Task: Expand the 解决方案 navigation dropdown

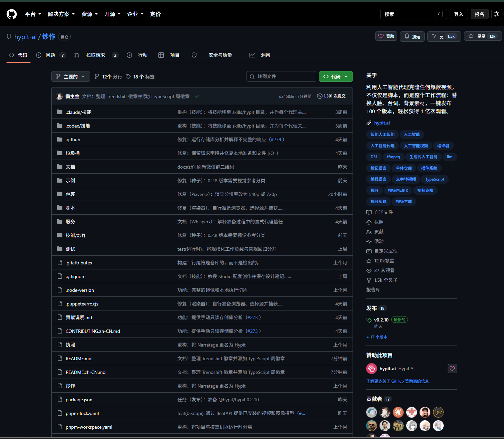Action: (61, 14)
